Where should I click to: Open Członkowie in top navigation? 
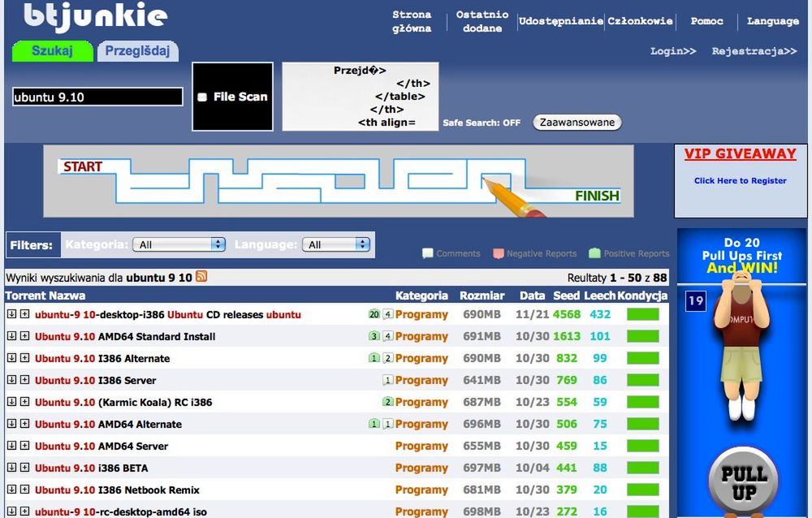640,21
